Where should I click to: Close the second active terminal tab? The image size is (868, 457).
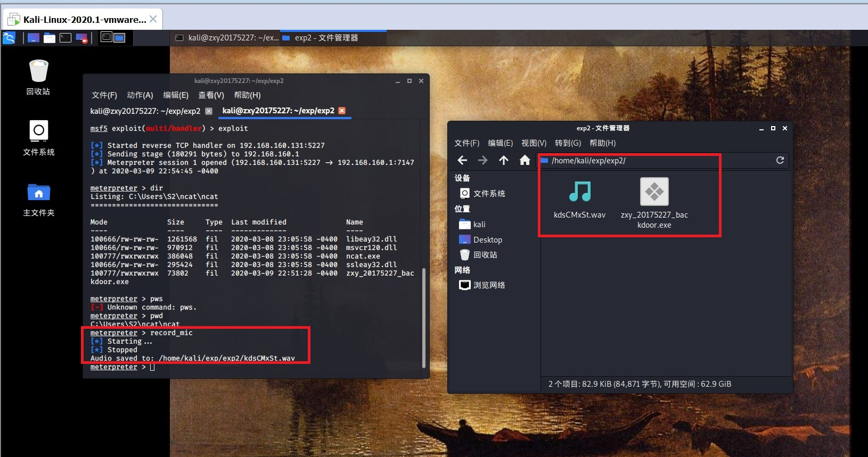point(342,111)
